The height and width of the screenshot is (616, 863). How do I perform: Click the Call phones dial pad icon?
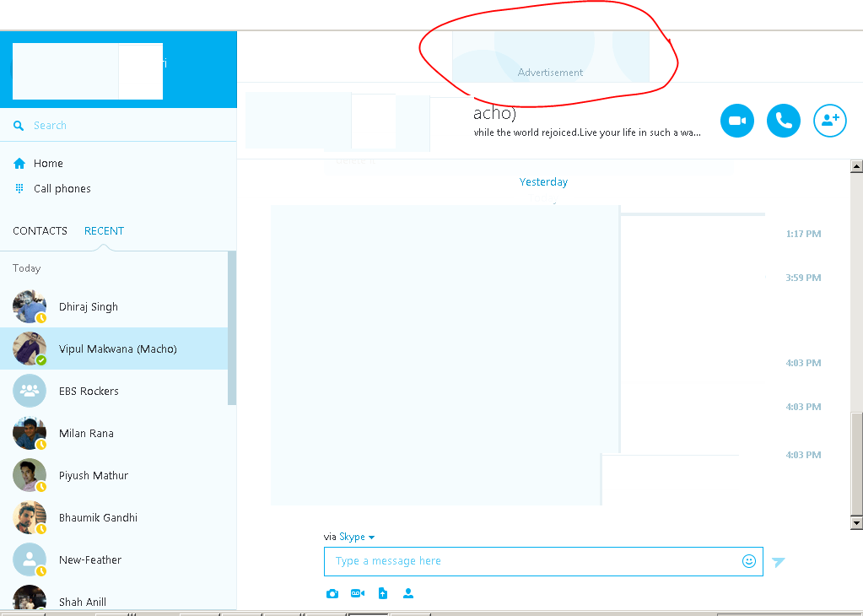click(19, 189)
